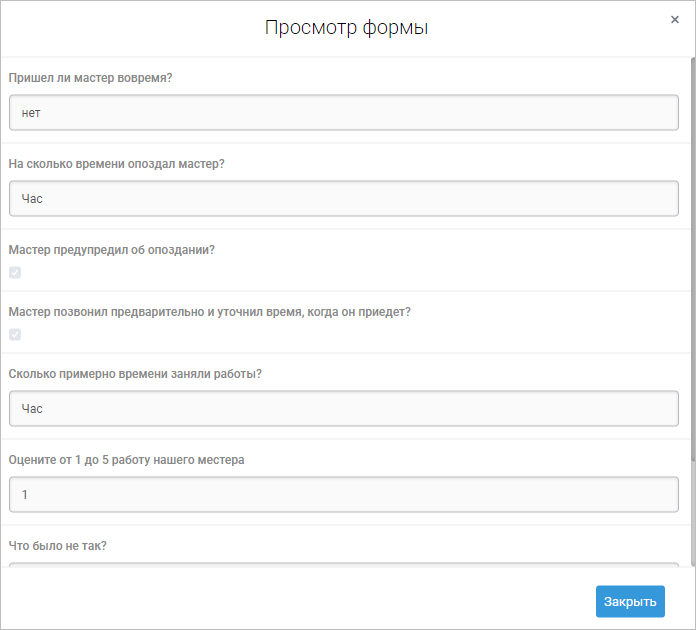The height and width of the screenshot is (630, 696).
Task: Toggle the 'Мастер позвонил предварительно' checkbox
Action: (15, 335)
